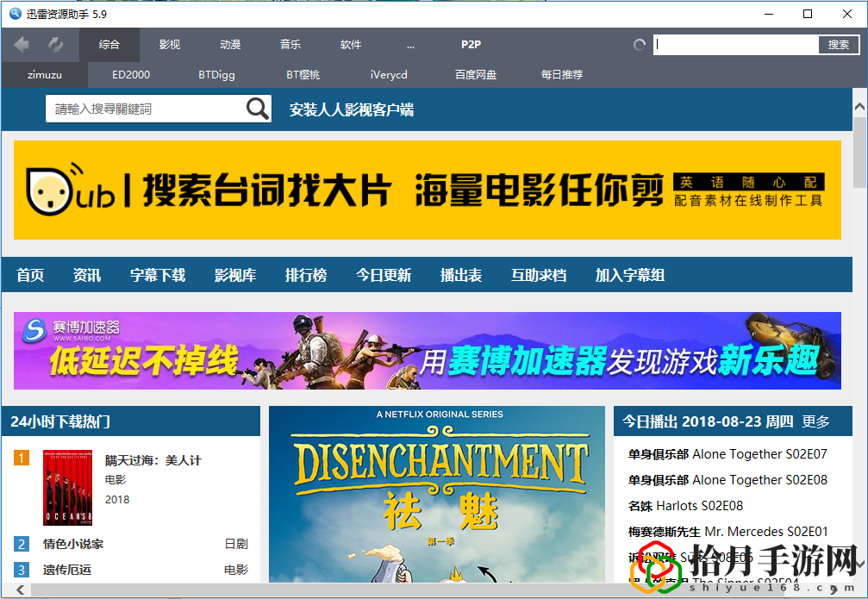This screenshot has width=868, height=599.
Task: Click the vertical scrollbar thumb
Action: 859,153
